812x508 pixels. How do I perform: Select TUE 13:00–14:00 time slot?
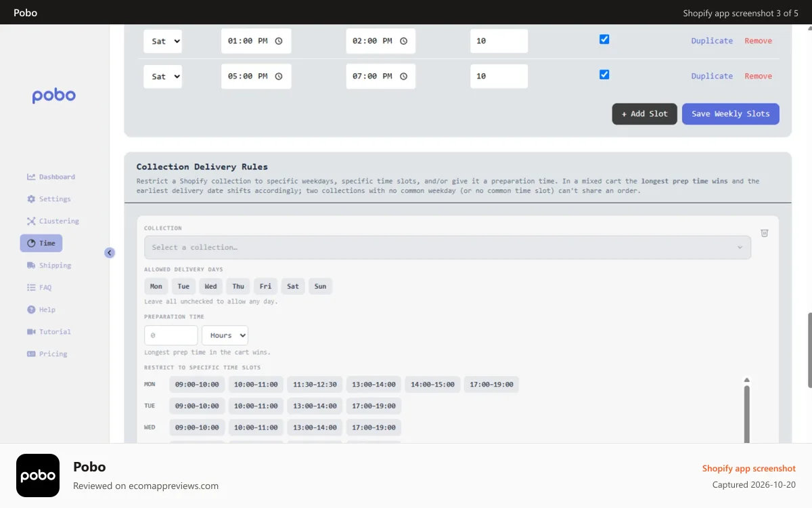click(315, 406)
